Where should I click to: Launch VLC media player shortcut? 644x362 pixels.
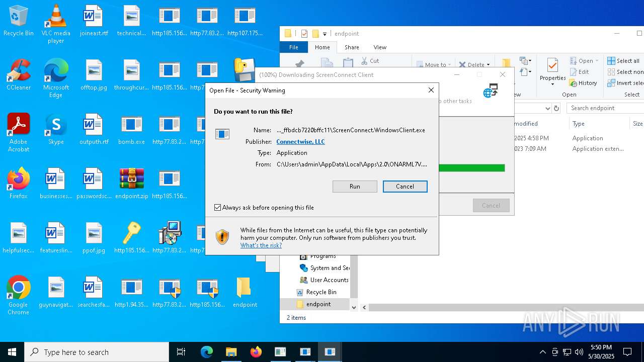pos(56,24)
